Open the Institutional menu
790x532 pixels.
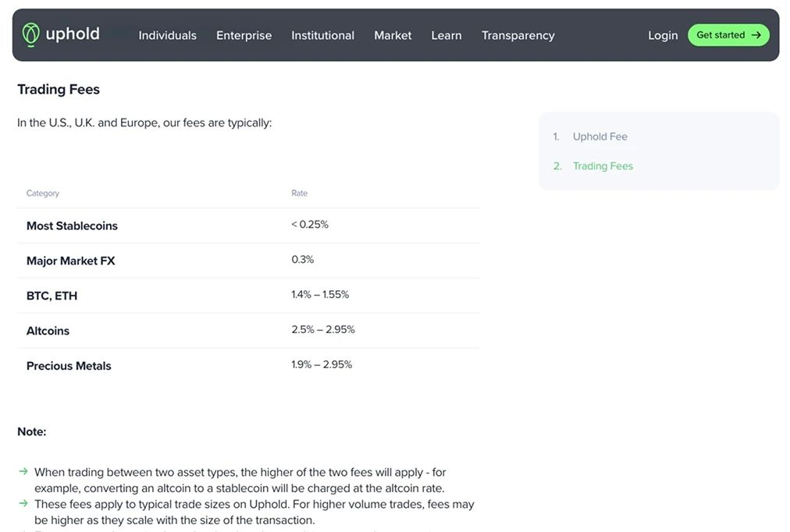coord(322,35)
